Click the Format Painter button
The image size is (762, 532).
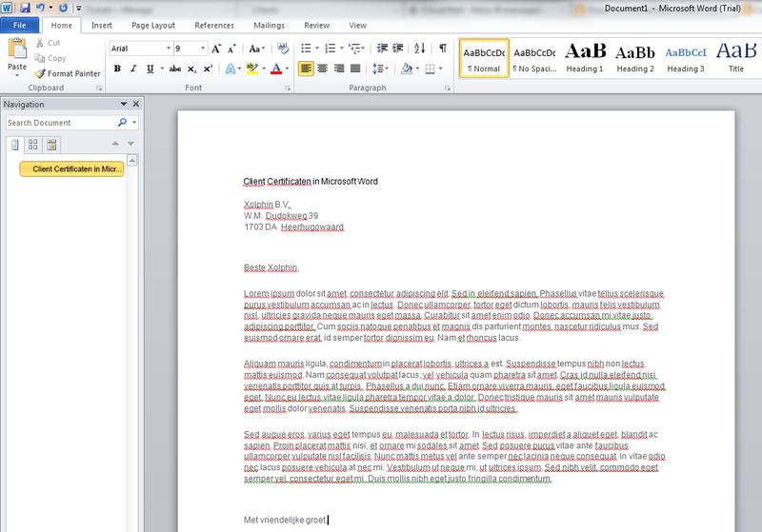click(x=67, y=73)
